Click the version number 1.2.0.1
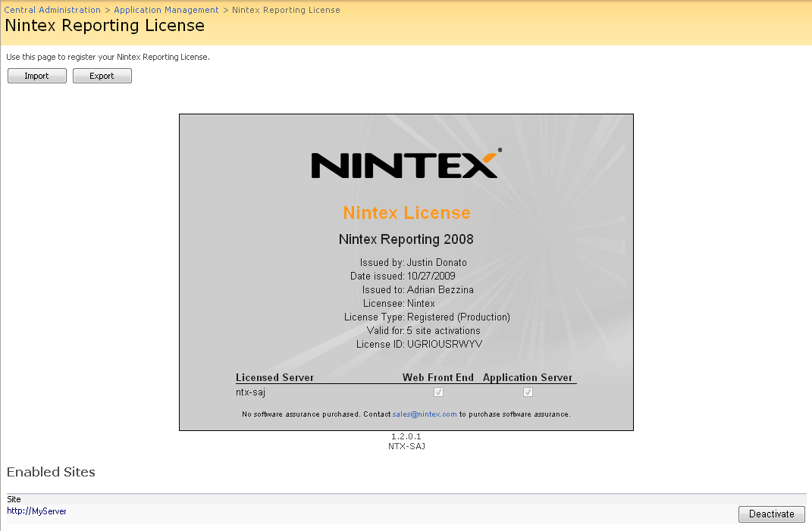 pyautogui.click(x=406, y=437)
